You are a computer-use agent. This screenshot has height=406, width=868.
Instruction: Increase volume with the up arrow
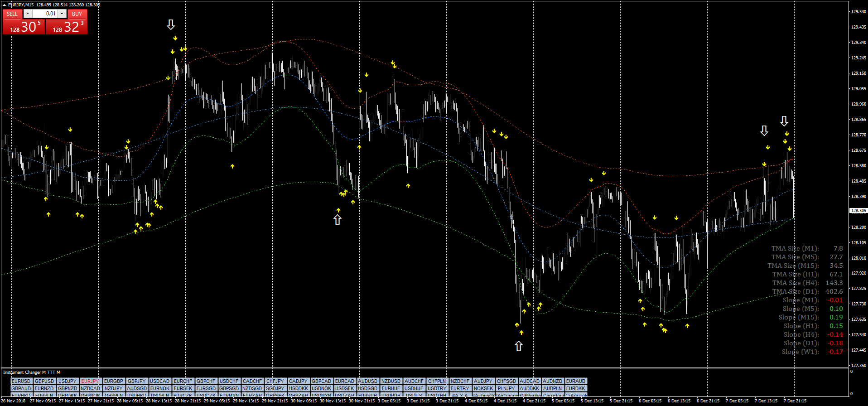click(62, 14)
